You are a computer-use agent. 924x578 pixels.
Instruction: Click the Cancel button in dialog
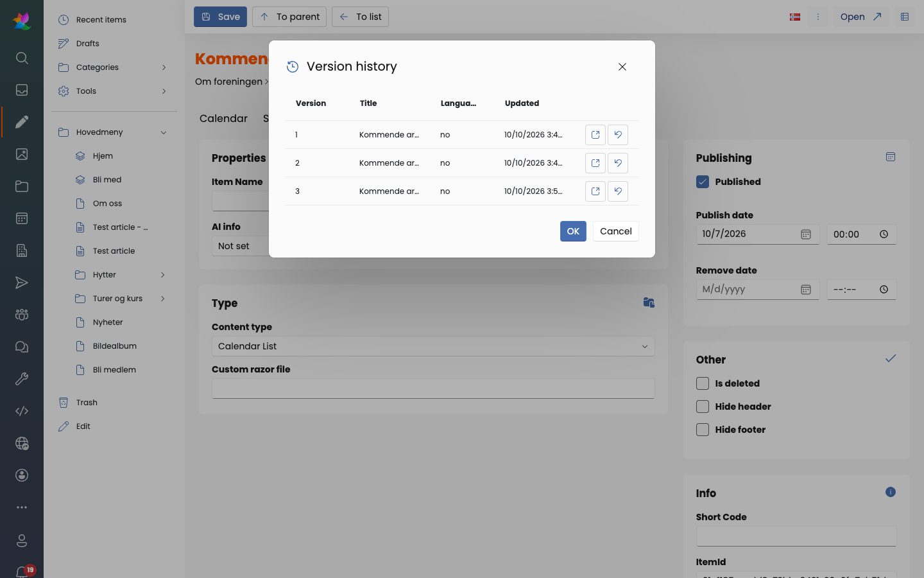tap(615, 231)
